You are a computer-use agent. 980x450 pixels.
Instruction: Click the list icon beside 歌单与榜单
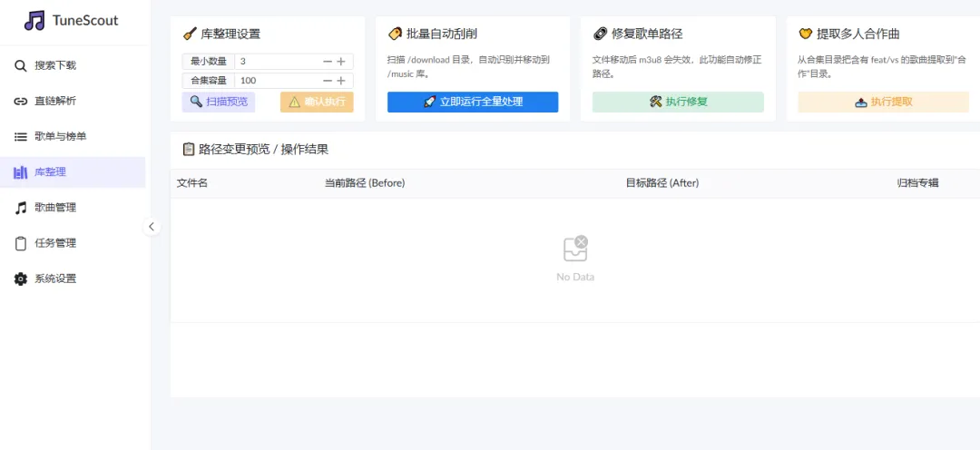pyautogui.click(x=21, y=137)
